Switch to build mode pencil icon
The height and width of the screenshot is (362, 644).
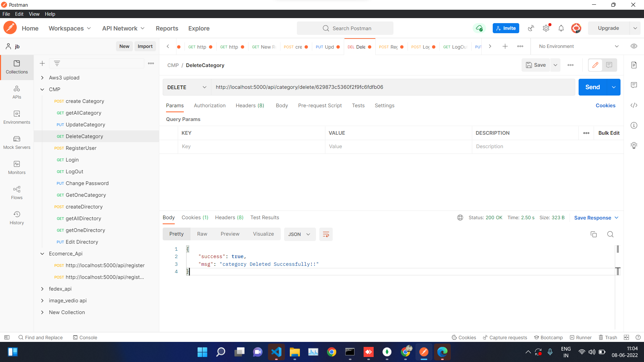pyautogui.click(x=595, y=65)
